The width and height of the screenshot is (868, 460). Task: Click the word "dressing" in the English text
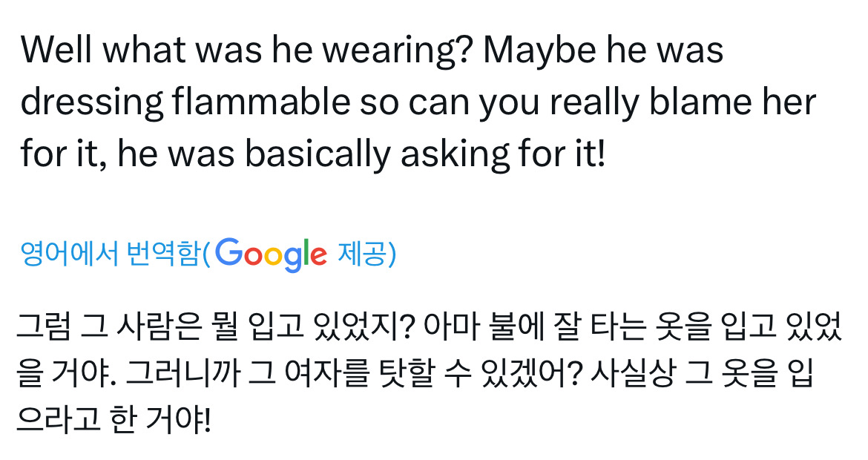click(93, 102)
